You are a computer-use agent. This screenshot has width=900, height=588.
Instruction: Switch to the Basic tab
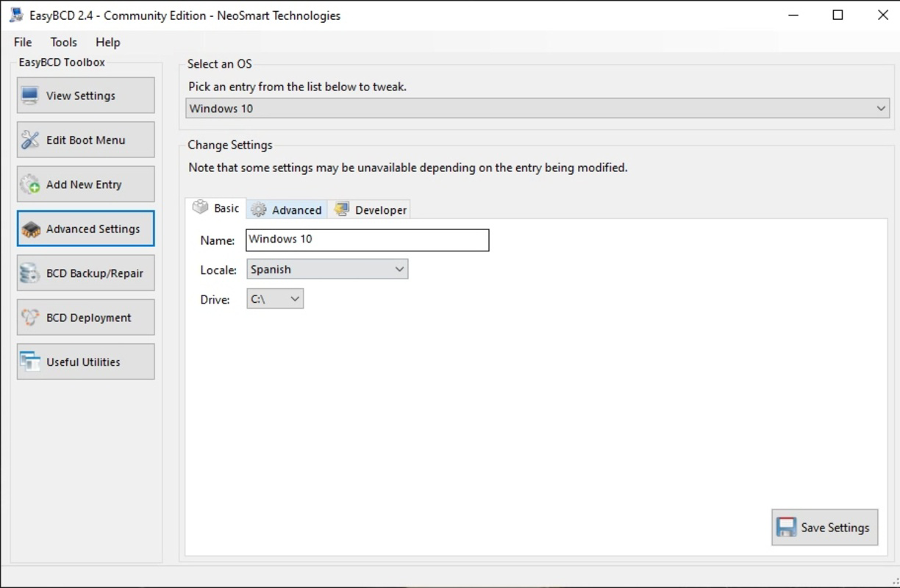pyautogui.click(x=216, y=208)
